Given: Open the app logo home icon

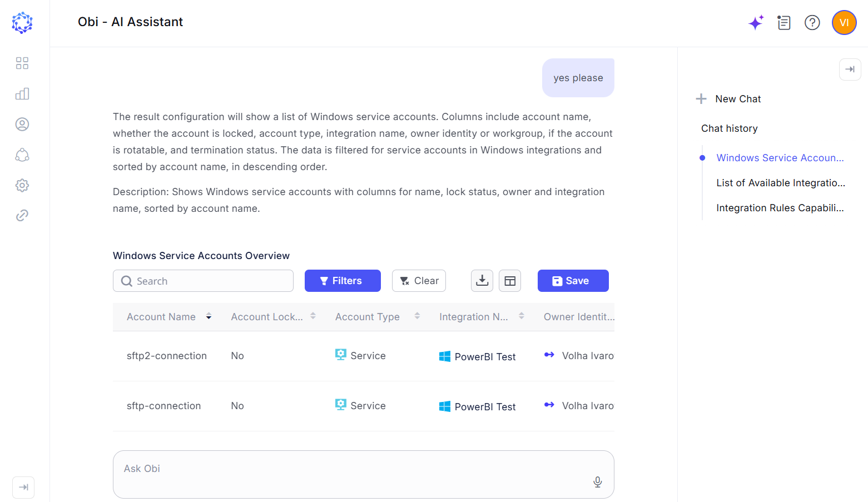Looking at the screenshot, I should (22, 23).
